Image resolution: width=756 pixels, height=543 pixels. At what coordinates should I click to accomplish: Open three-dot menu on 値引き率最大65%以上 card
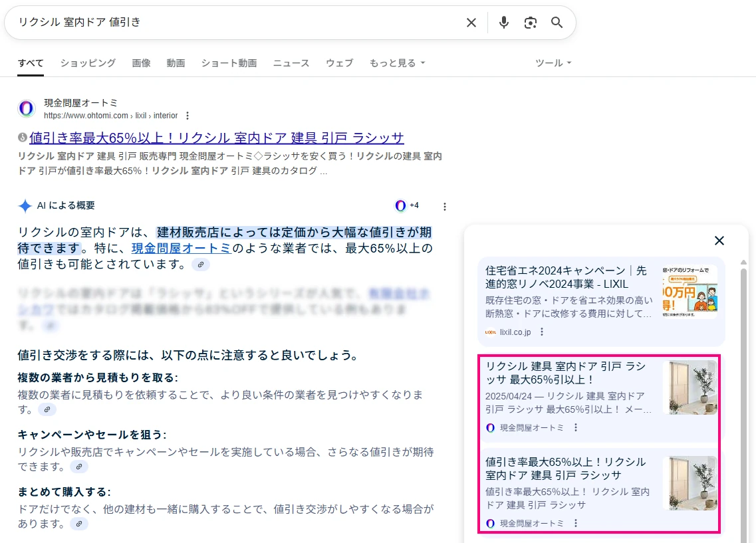(x=576, y=523)
